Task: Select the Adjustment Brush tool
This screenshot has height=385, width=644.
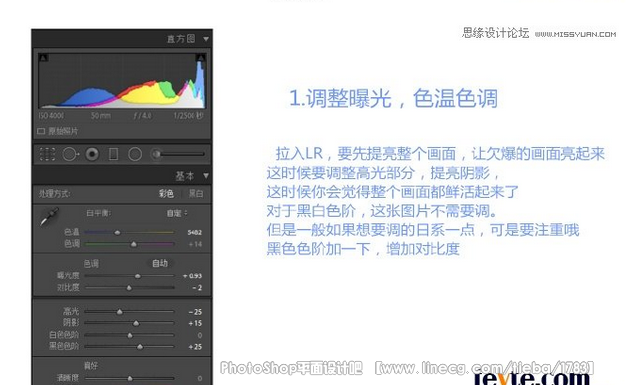Action: (x=177, y=154)
